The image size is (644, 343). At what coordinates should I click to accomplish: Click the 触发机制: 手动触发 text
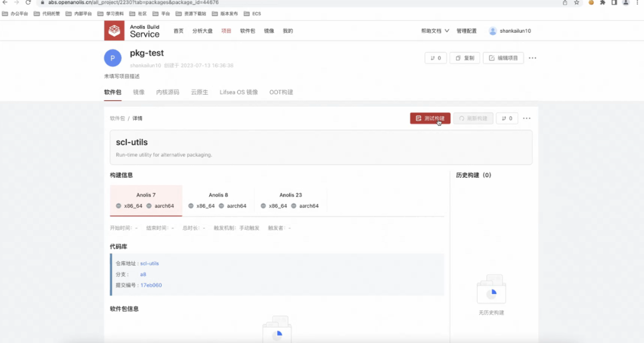tap(237, 228)
